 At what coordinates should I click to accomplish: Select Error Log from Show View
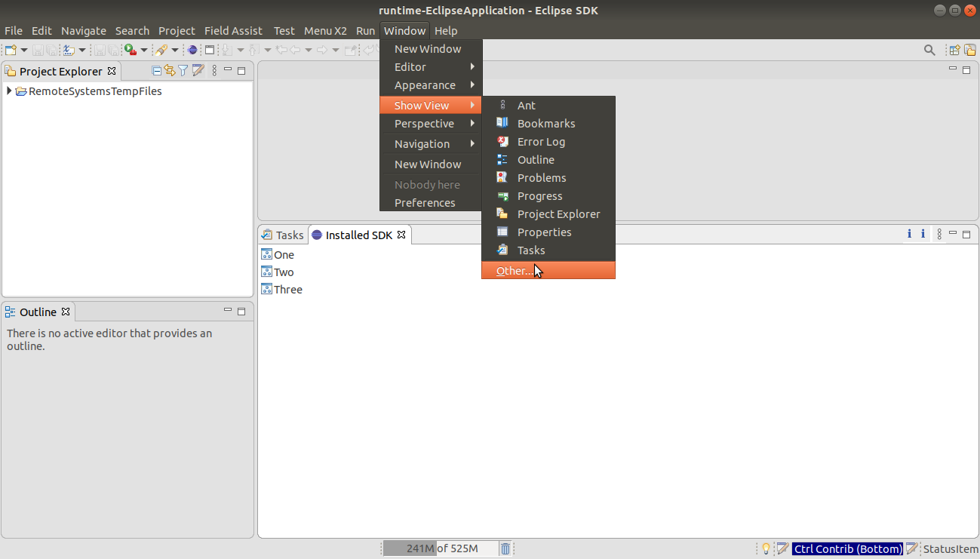point(548,142)
